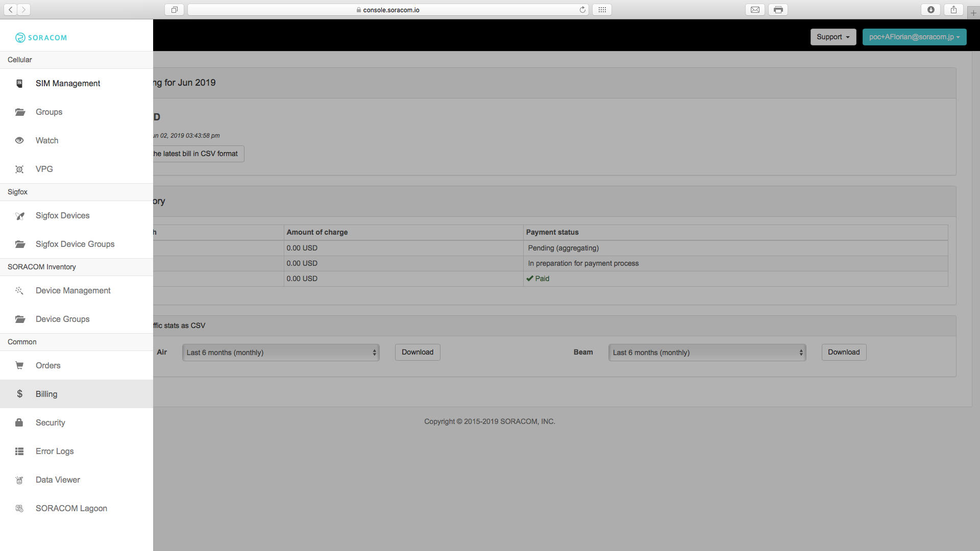The width and height of the screenshot is (980, 551).
Task: Open Groups in the Cellular section
Action: [49, 112]
